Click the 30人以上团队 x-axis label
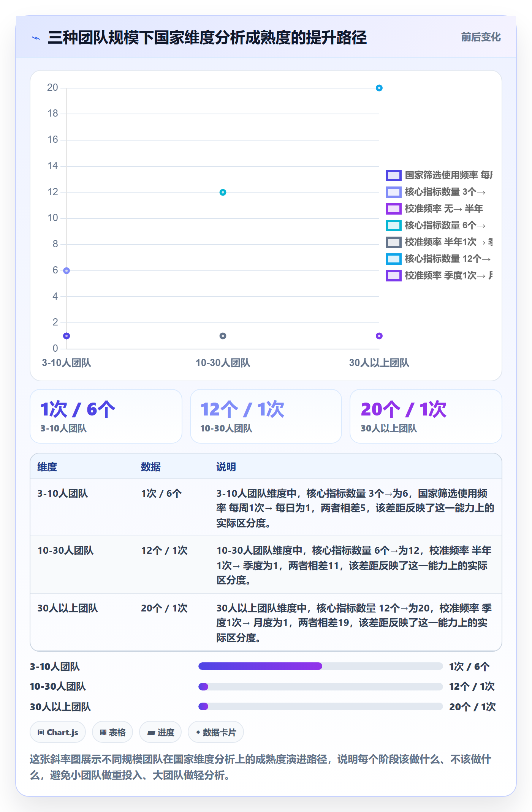 point(379,363)
